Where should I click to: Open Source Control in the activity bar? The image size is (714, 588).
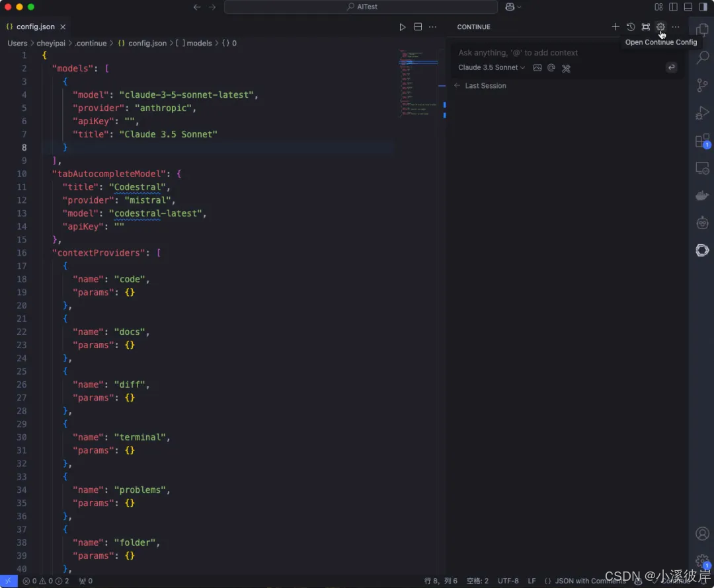[x=702, y=85]
